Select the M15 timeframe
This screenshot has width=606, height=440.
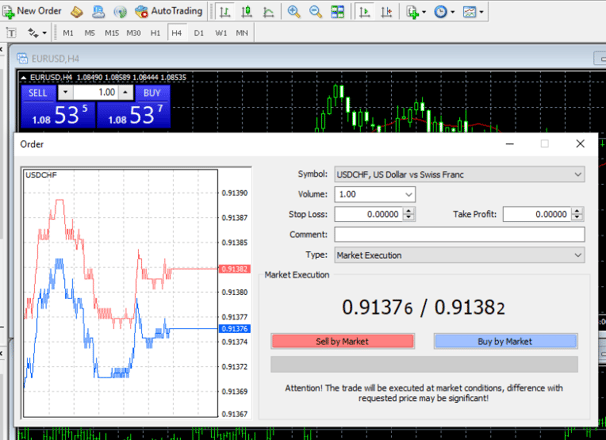click(x=112, y=33)
